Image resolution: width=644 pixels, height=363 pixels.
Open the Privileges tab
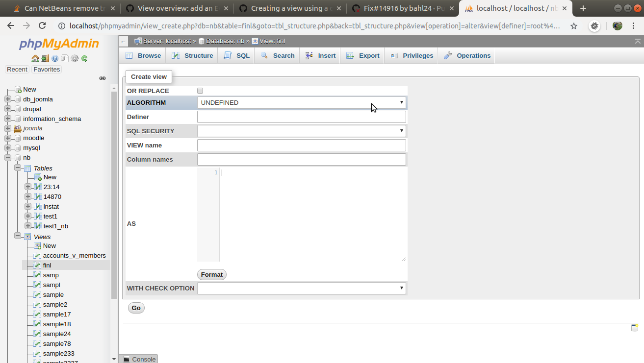412,55
